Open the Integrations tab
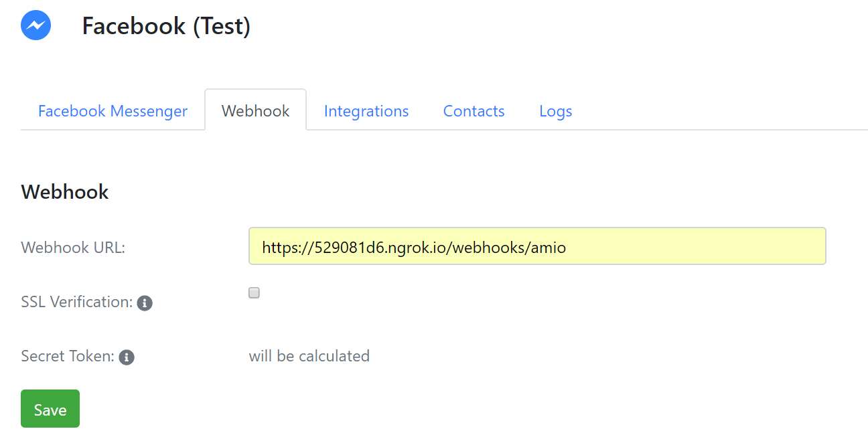868x437 pixels. [x=366, y=111]
